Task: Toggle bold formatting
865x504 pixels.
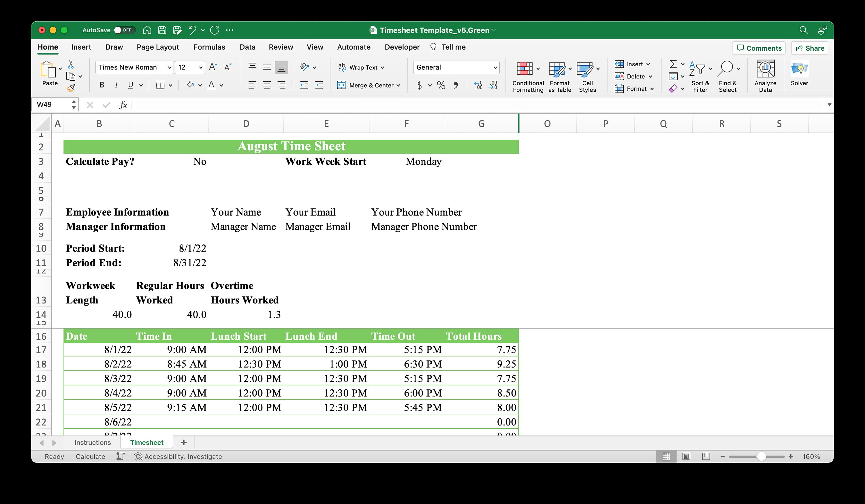Action: click(101, 85)
